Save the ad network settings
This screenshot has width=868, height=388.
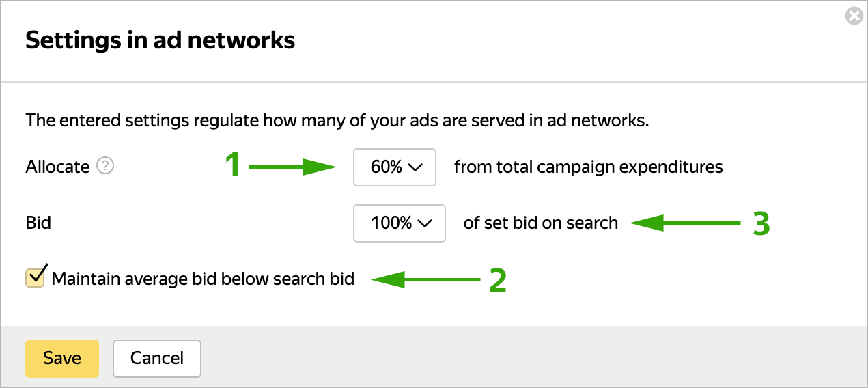coord(62,359)
